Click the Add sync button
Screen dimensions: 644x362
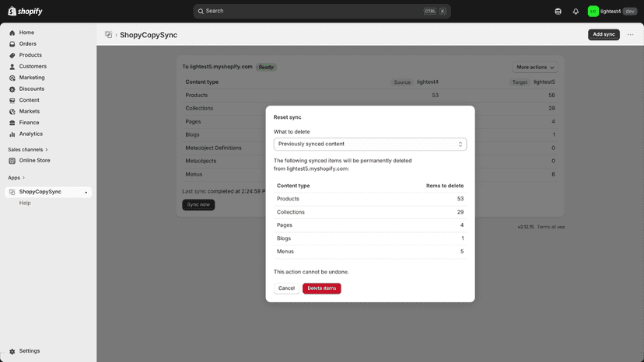point(604,34)
